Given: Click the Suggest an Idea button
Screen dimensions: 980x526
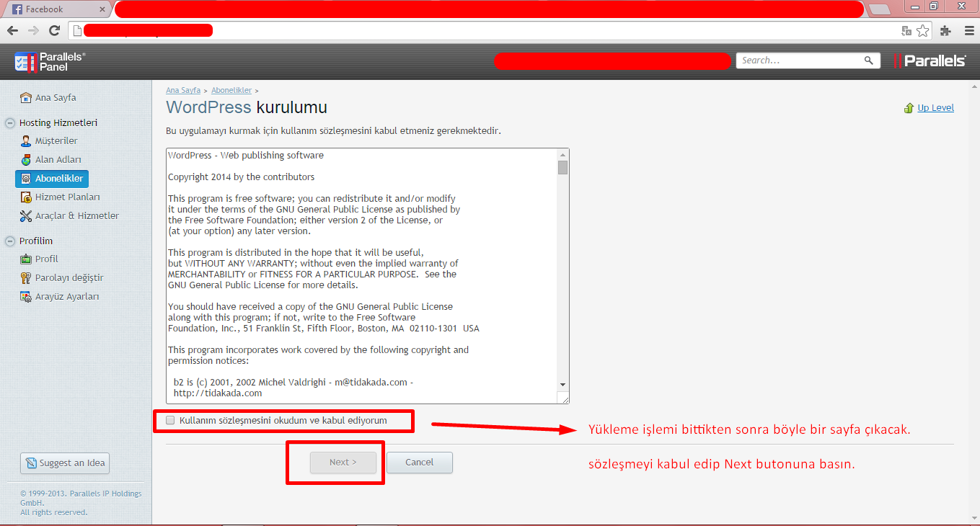Looking at the screenshot, I should [x=65, y=463].
